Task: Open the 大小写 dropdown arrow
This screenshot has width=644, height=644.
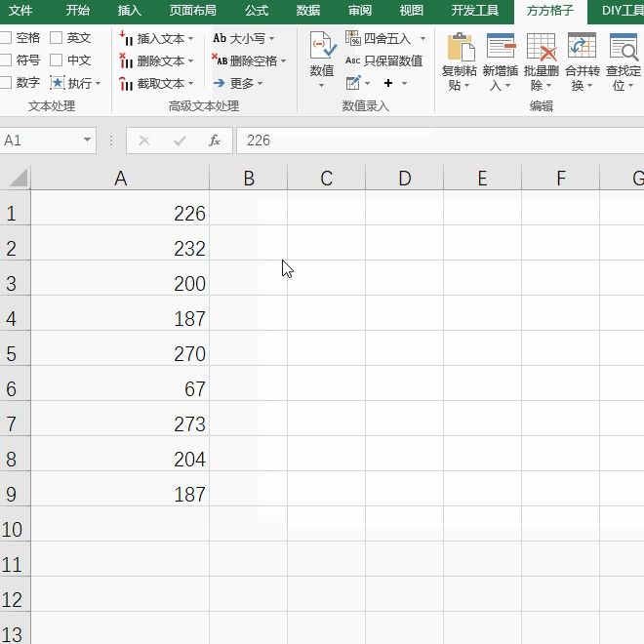Action: 271,39
